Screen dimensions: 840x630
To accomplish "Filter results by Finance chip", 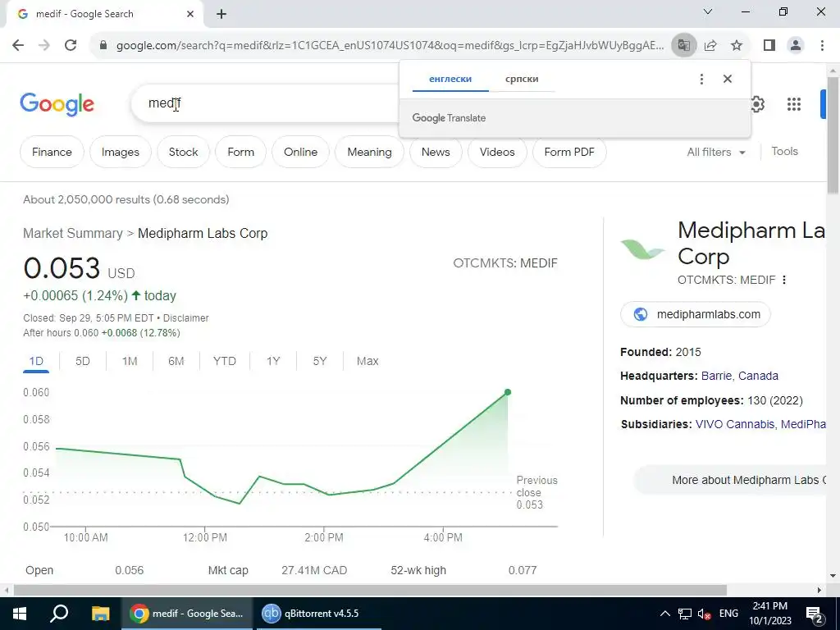I will tap(52, 152).
